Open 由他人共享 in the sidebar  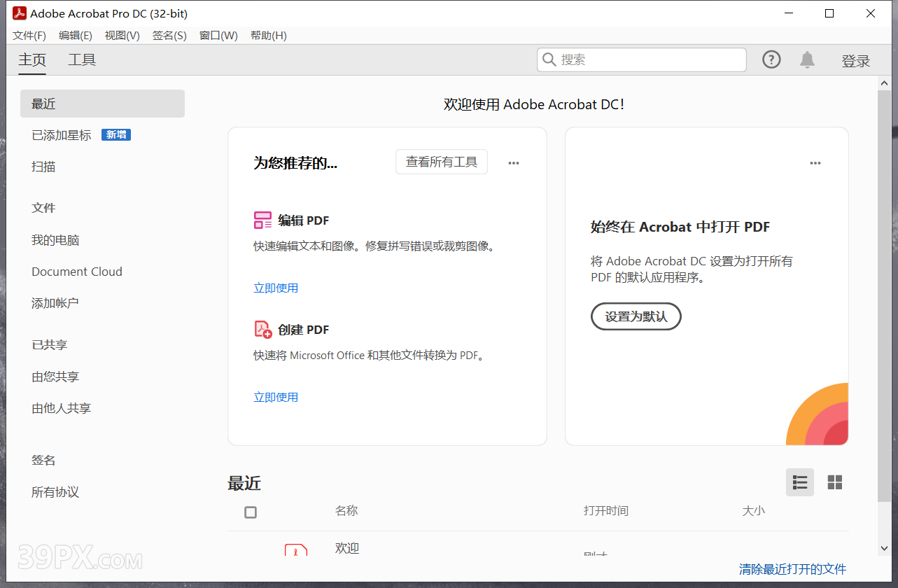[62, 408]
